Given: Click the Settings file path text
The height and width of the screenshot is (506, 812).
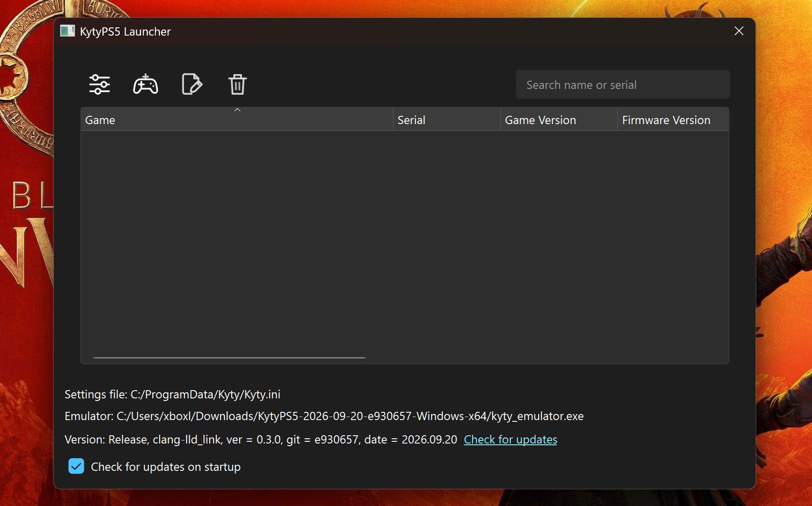Looking at the screenshot, I should [x=172, y=394].
